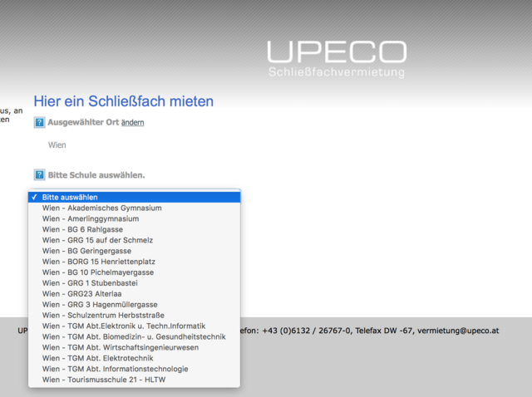Click help icon beside Ausgewählter Ort
Viewport: 532px width, 397px height.
coord(39,122)
